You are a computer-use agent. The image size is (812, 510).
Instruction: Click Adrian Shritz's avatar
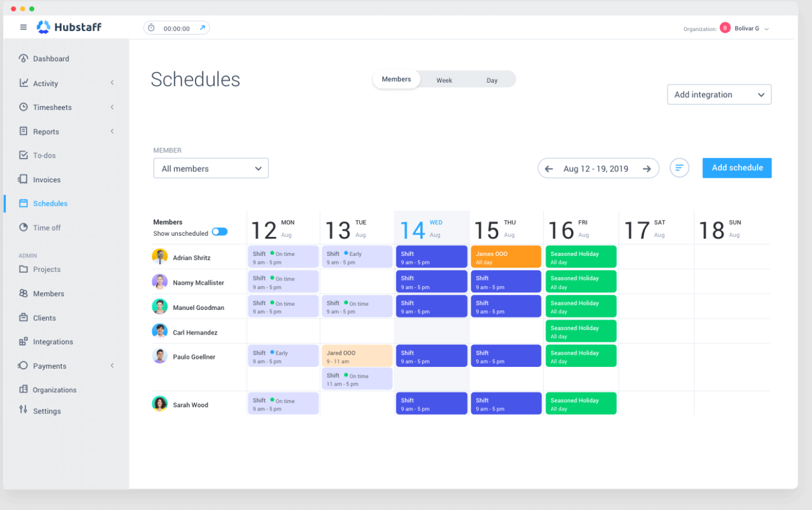pos(160,256)
